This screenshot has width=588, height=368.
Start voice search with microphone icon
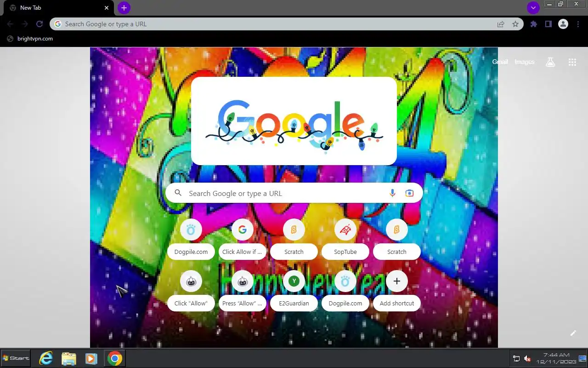[x=392, y=193]
